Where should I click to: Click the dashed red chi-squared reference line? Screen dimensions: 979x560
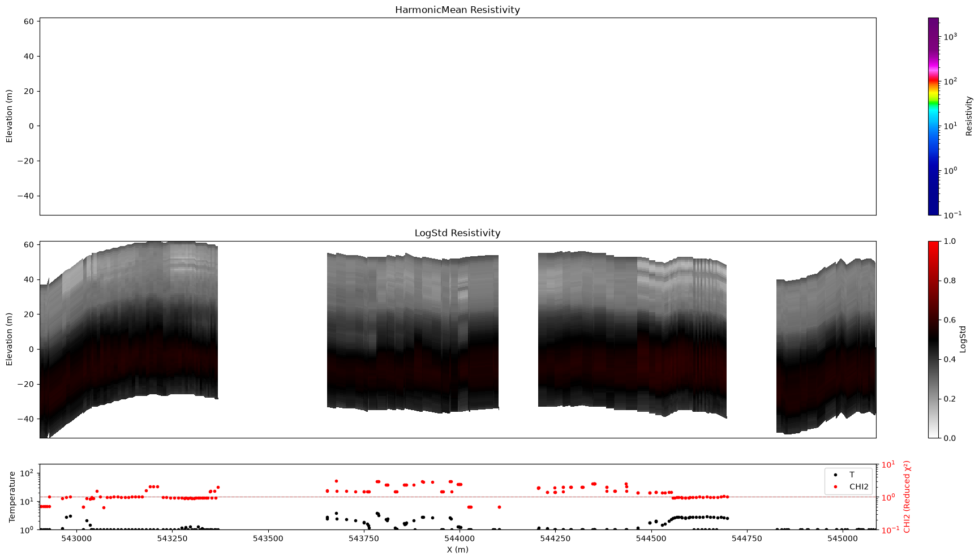pos(458,497)
